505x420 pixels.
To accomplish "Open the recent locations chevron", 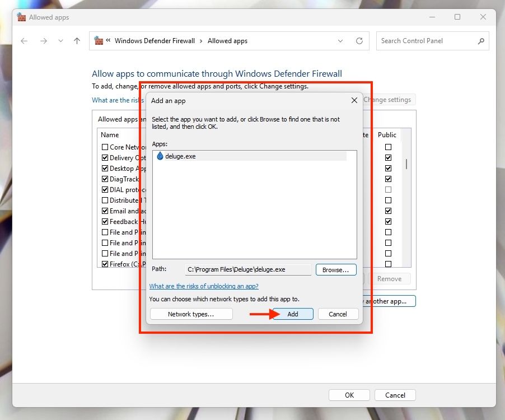I will coord(61,41).
